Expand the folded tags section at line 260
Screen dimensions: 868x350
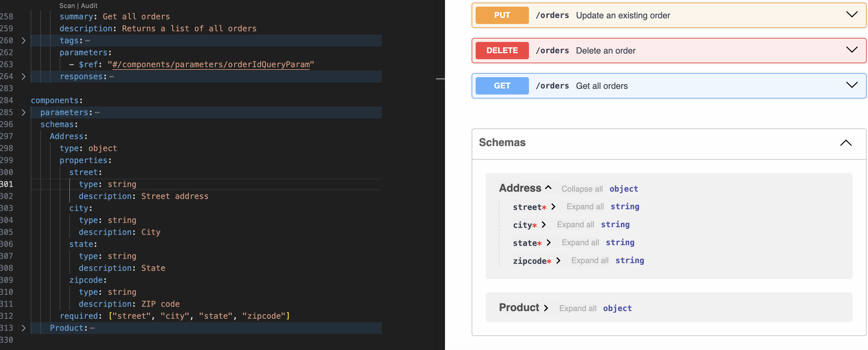tap(23, 40)
